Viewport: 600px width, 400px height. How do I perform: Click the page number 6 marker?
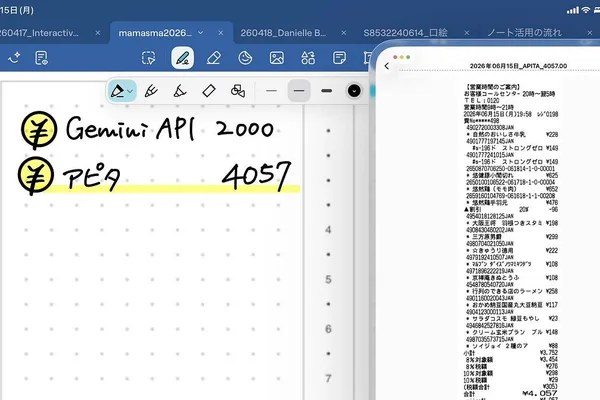click(328, 329)
